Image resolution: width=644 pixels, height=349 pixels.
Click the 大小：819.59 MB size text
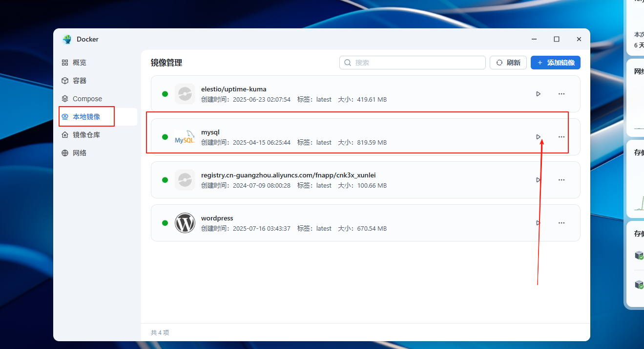(x=362, y=143)
